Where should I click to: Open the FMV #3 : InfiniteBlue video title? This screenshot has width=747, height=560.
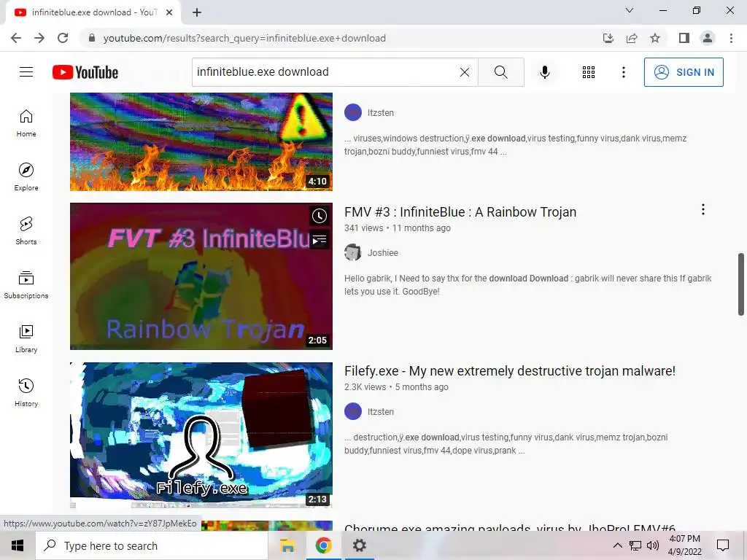pyautogui.click(x=460, y=212)
